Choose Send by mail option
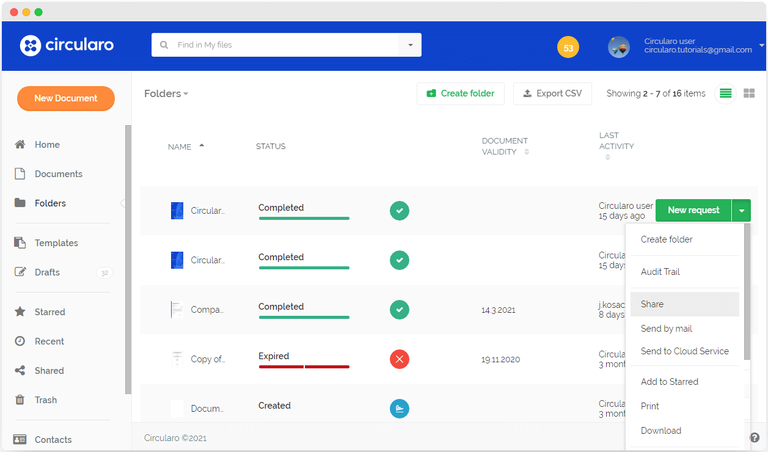The image size is (768, 452). pyautogui.click(x=685, y=329)
